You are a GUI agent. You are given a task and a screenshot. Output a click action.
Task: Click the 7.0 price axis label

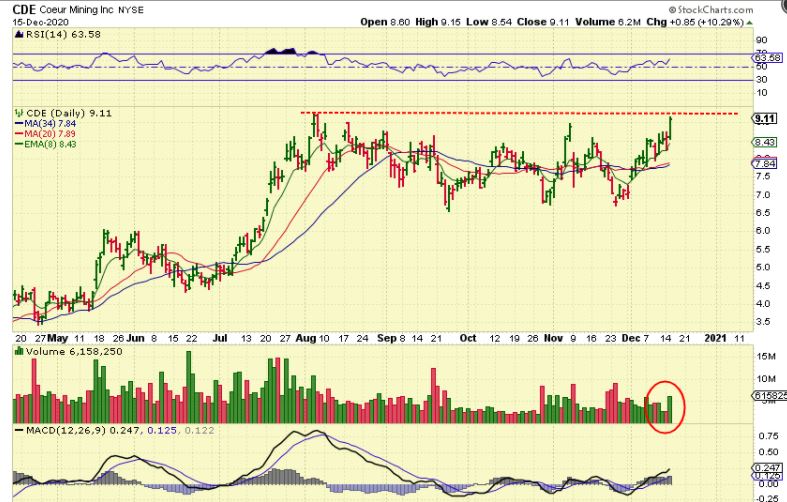763,195
